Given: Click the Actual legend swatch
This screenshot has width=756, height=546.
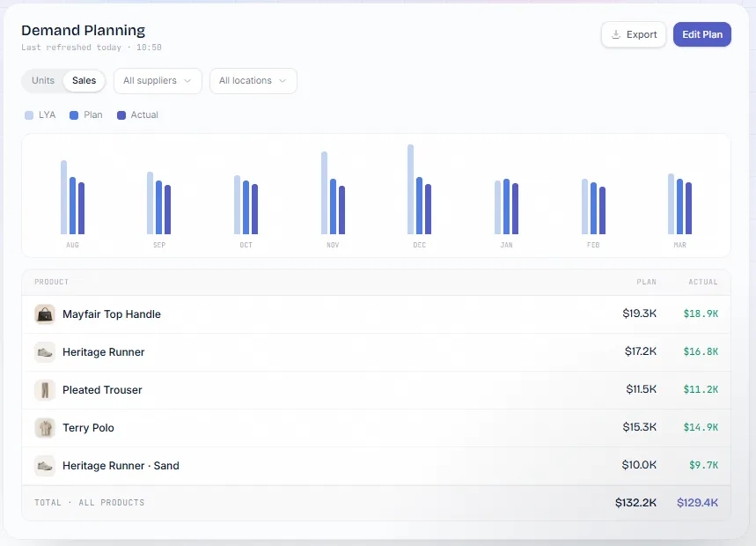Looking at the screenshot, I should [121, 115].
